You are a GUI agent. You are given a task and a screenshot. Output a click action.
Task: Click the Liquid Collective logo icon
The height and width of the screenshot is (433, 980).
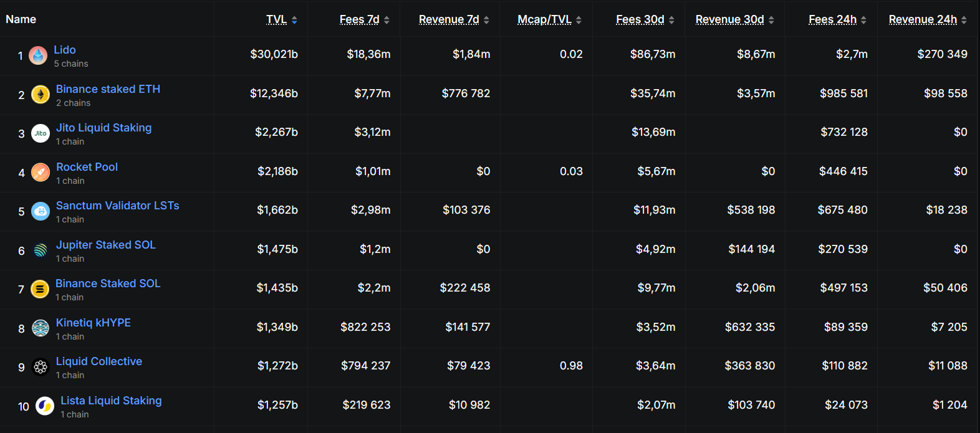tap(41, 368)
